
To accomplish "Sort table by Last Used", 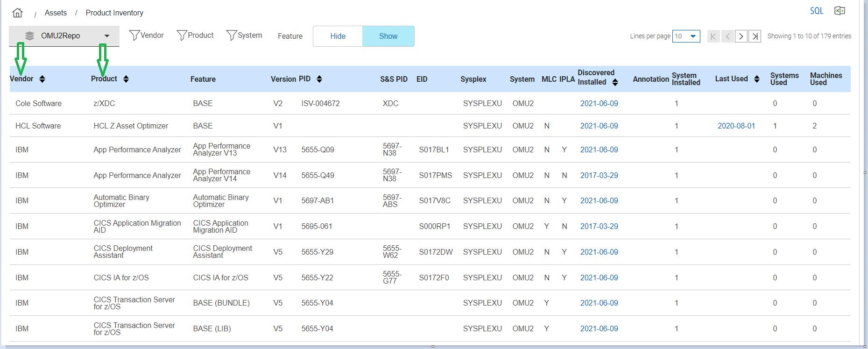I will [x=756, y=79].
